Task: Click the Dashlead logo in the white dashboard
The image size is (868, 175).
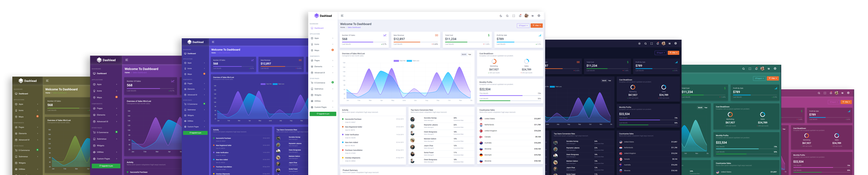Action: pyautogui.click(x=323, y=15)
